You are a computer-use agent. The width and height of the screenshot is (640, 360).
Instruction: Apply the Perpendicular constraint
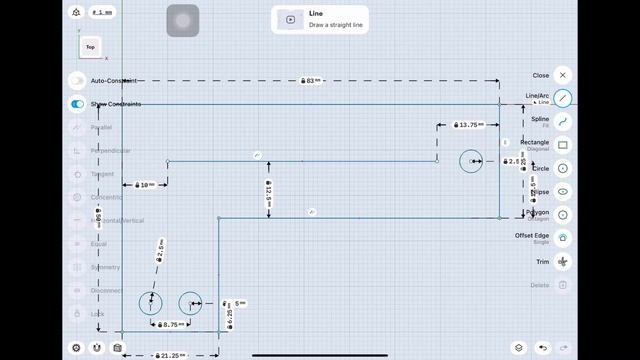pos(77,151)
